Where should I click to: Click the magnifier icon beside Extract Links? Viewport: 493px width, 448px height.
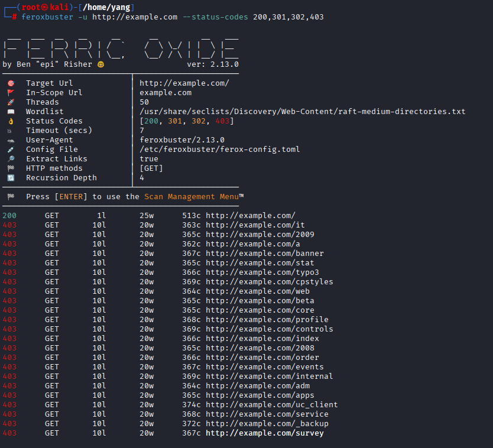coord(11,159)
